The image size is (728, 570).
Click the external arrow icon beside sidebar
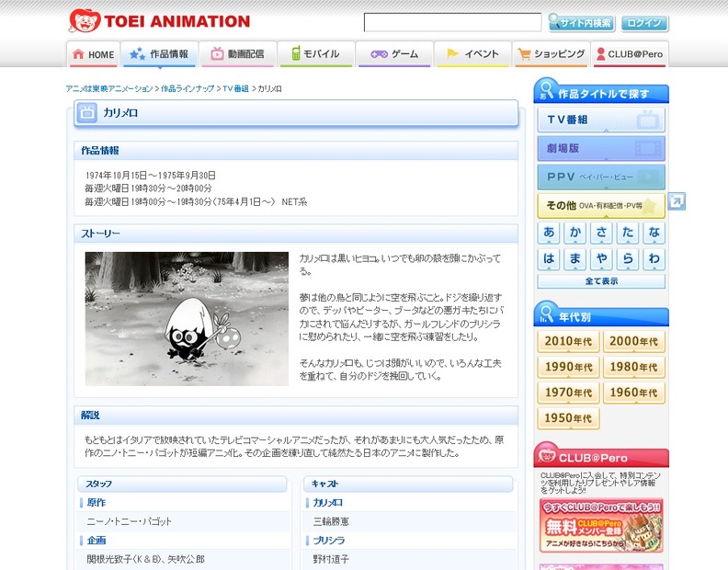point(677,201)
